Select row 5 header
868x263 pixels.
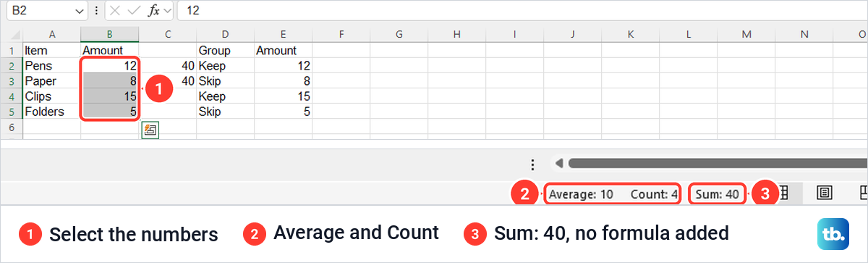[12, 112]
